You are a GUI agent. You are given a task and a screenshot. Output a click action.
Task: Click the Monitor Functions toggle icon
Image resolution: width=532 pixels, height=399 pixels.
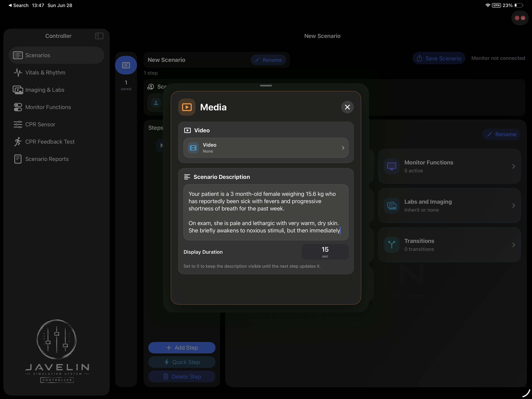[18, 107]
